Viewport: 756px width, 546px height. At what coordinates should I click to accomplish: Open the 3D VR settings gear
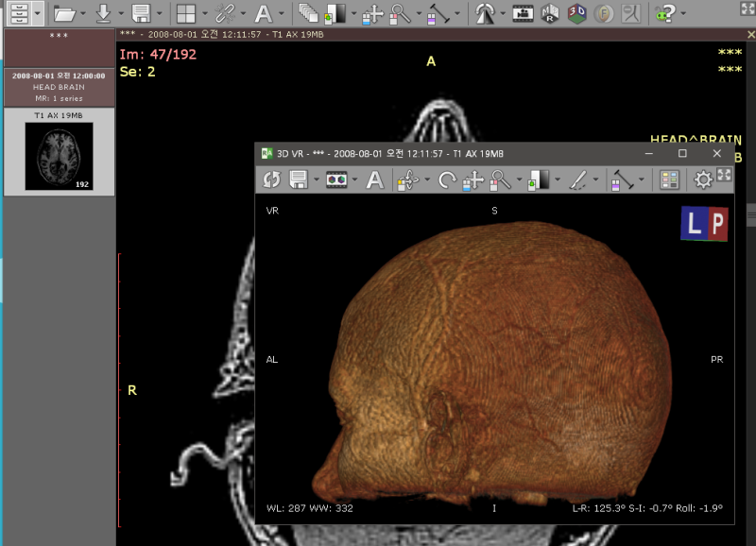703,179
